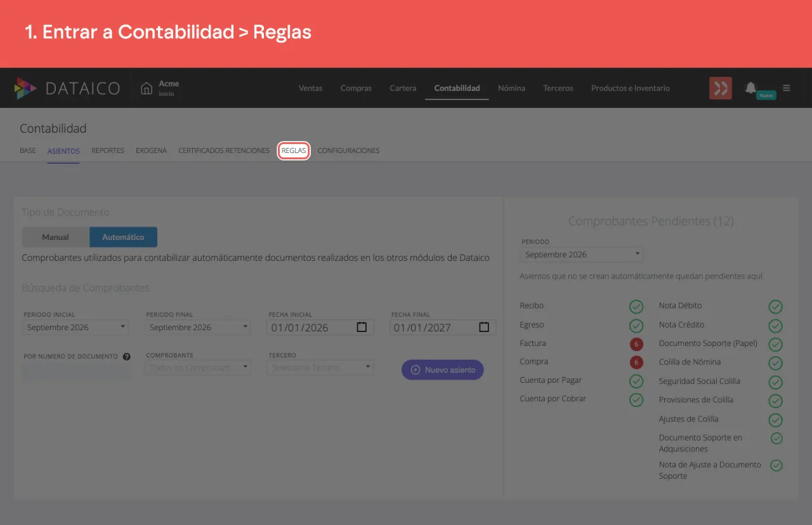812x525 pixels.
Task: Open the notifications bell icon
Action: [751, 87]
